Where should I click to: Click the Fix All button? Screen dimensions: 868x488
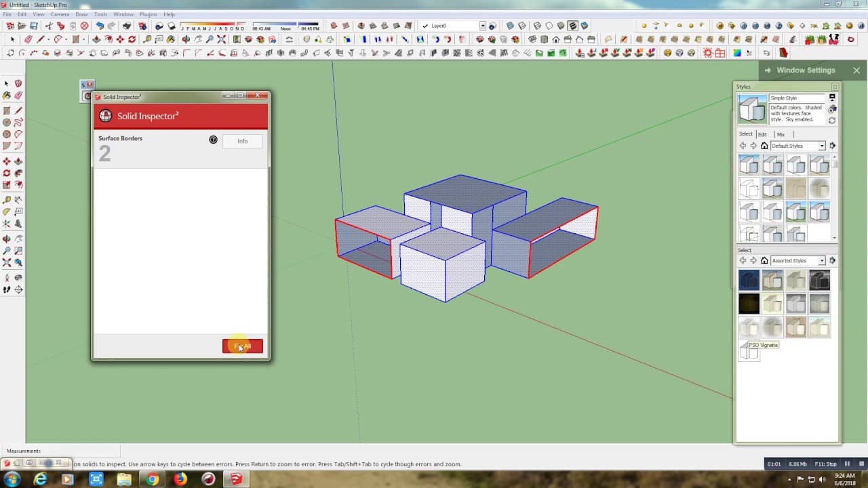point(243,346)
